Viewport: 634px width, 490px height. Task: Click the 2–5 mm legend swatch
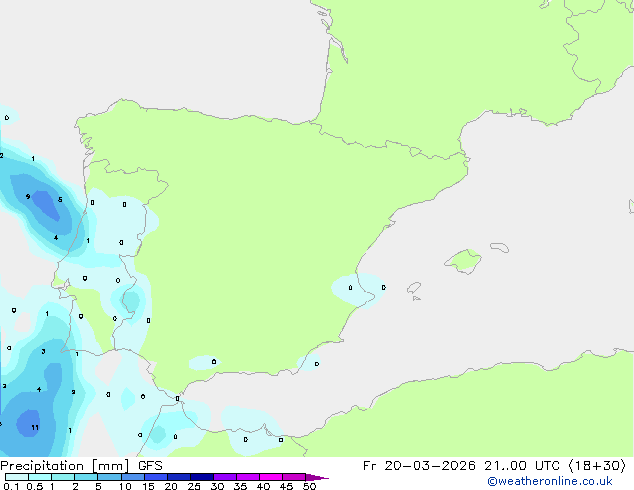[x=86, y=477]
